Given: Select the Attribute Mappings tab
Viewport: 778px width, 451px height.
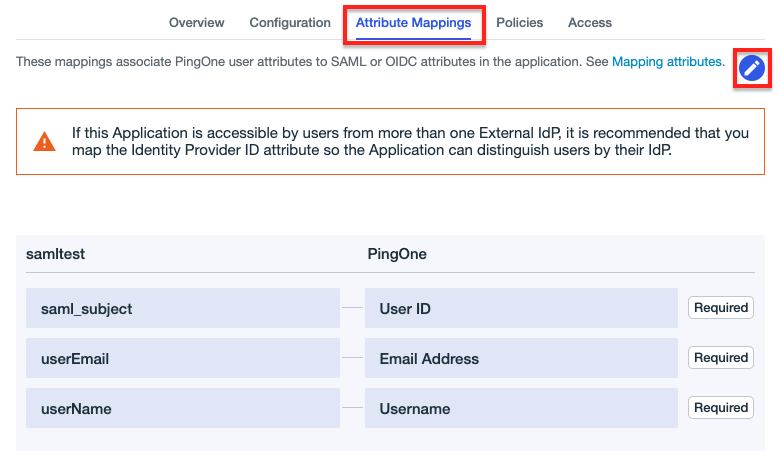Looking at the screenshot, I should [413, 22].
